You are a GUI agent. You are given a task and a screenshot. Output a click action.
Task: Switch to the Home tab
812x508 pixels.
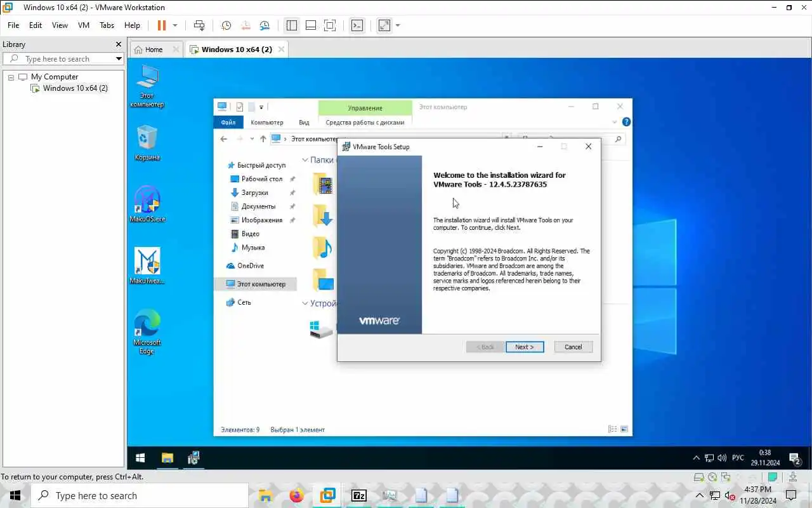tap(153, 50)
